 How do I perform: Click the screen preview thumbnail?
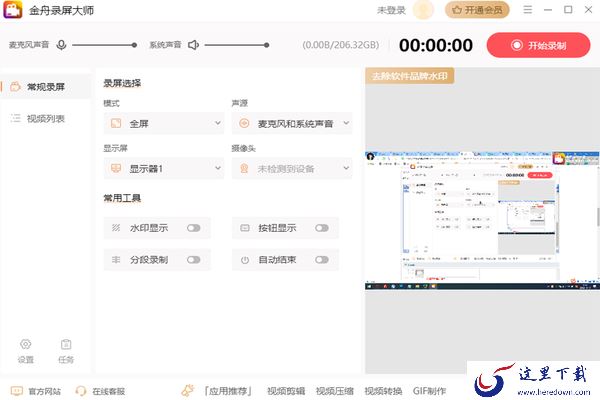tap(482, 220)
